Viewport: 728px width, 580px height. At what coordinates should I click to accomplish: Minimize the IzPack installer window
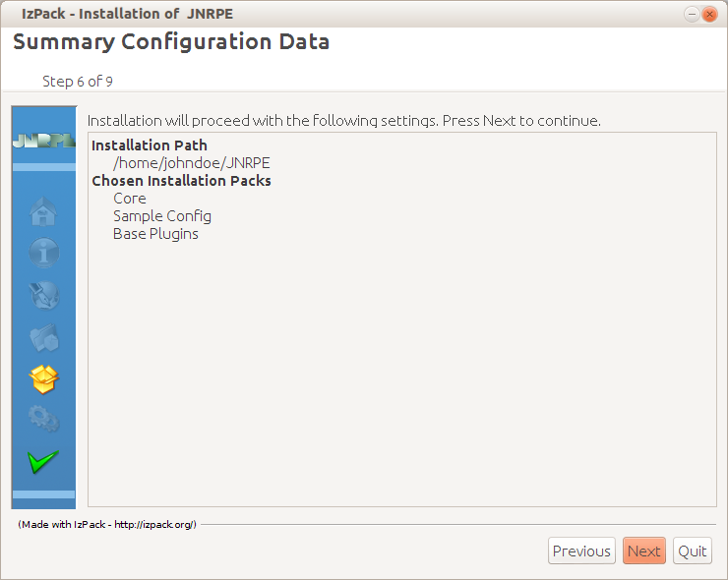[x=692, y=15]
